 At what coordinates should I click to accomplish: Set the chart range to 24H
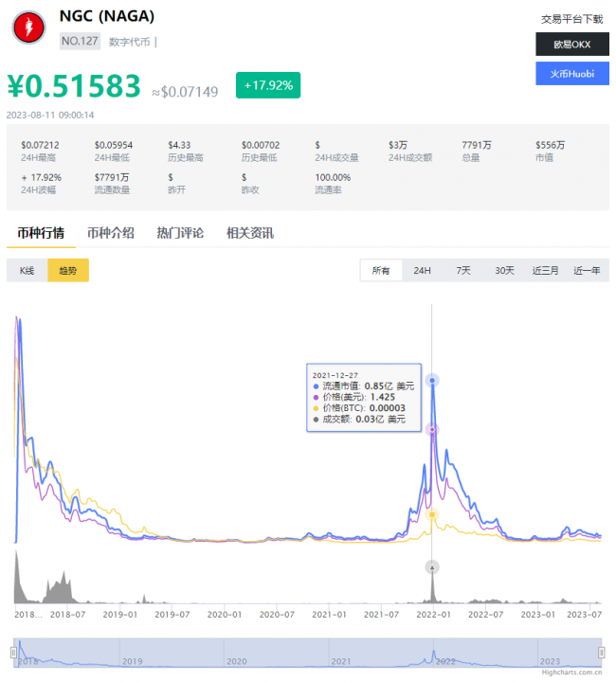(x=422, y=271)
